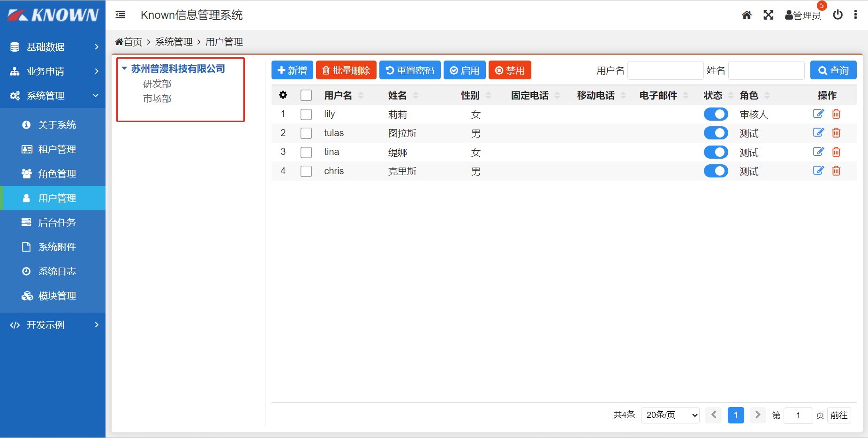Check the select-all header checkbox
Image resolution: width=868 pixels, height=438 pixels.
click(x=306, y=95)
